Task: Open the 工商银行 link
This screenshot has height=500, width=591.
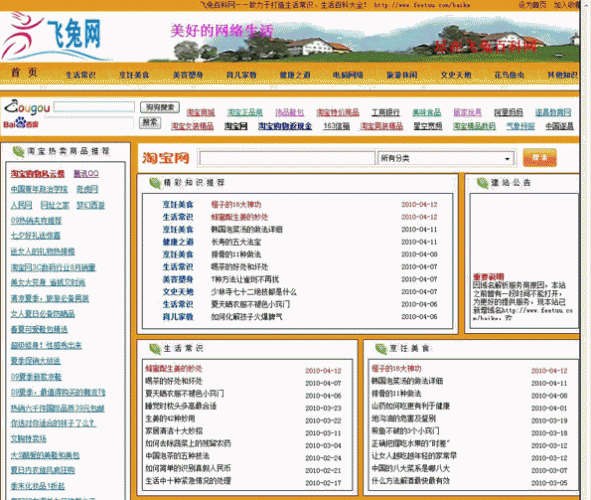Action: tap(386, 112)
